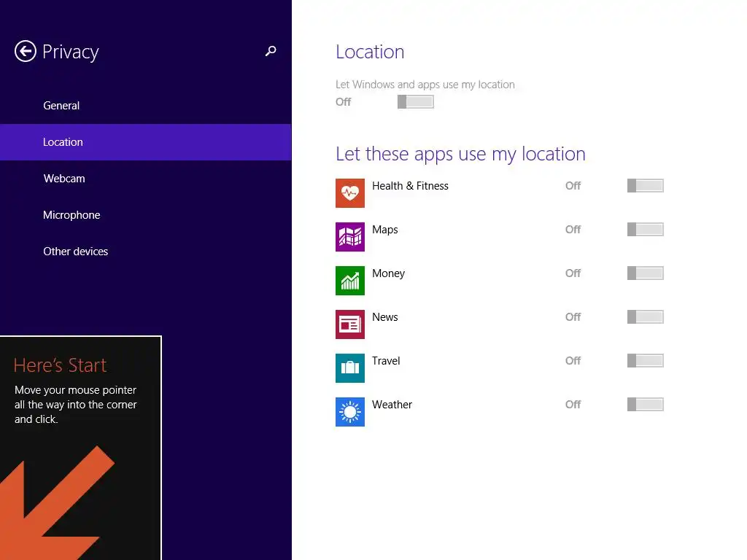
Task: Click the Health & Fitness label
Action: click(x=410, y=186)
